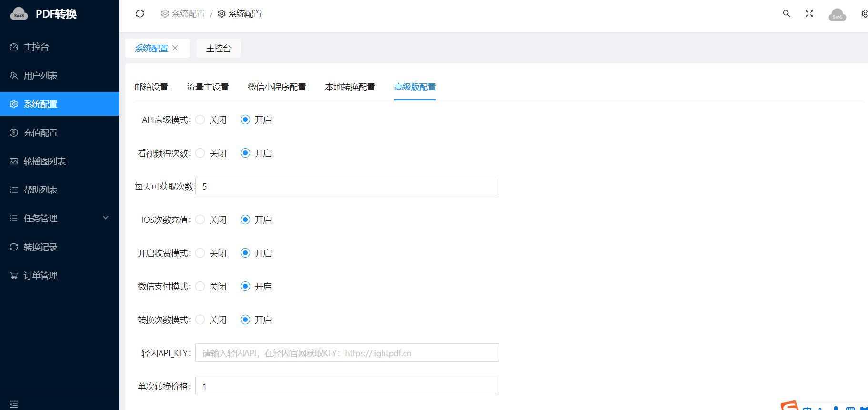
Task: Close the 系统配置 tab with the X
Action: tap(175, 48)
